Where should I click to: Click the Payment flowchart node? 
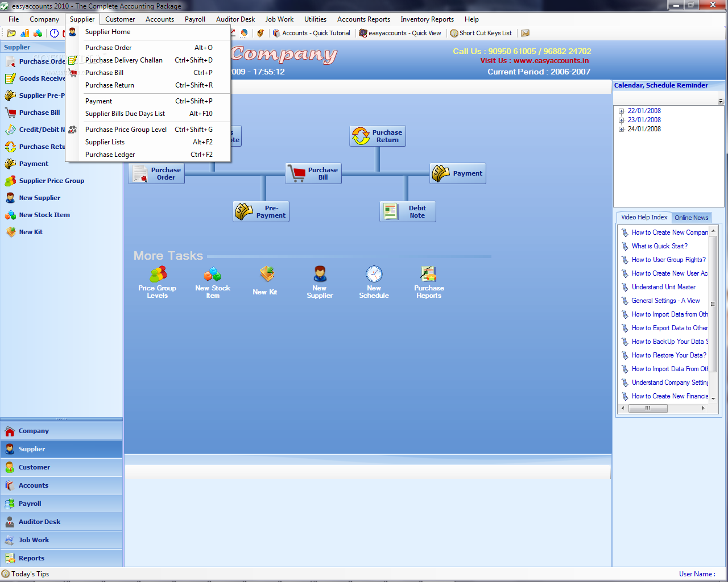point(458,173)
